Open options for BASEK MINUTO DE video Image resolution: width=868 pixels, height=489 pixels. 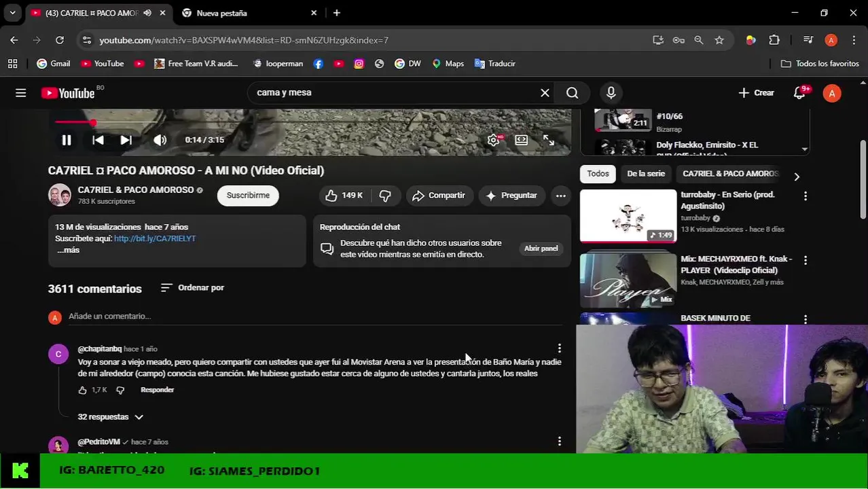(806, 319)
